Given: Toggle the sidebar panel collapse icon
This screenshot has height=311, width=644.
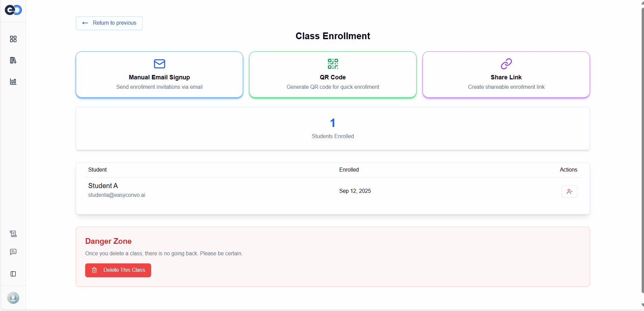Looking at the screenshot, I should (13, 274).
